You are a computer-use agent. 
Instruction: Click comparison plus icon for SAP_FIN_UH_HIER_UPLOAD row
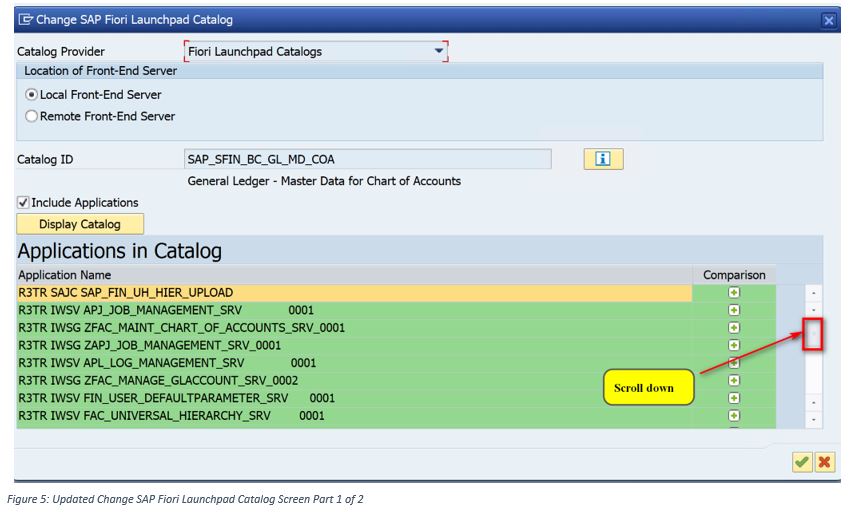734,292
